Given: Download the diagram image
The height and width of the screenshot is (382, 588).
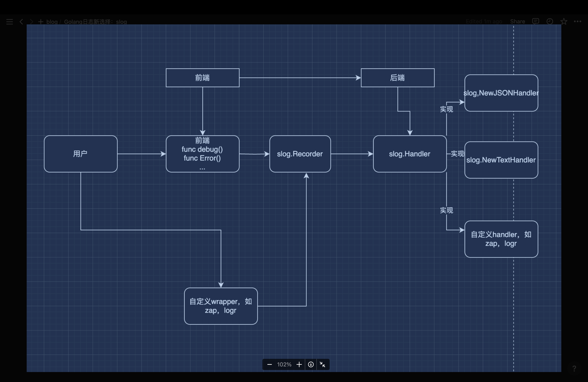Looking at the screenshot, I should 311,364.
